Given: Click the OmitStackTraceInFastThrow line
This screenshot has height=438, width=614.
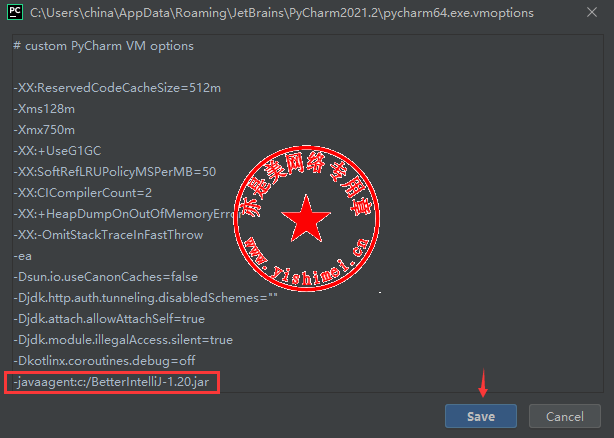Looking at the screenshot, I should 108,235.
